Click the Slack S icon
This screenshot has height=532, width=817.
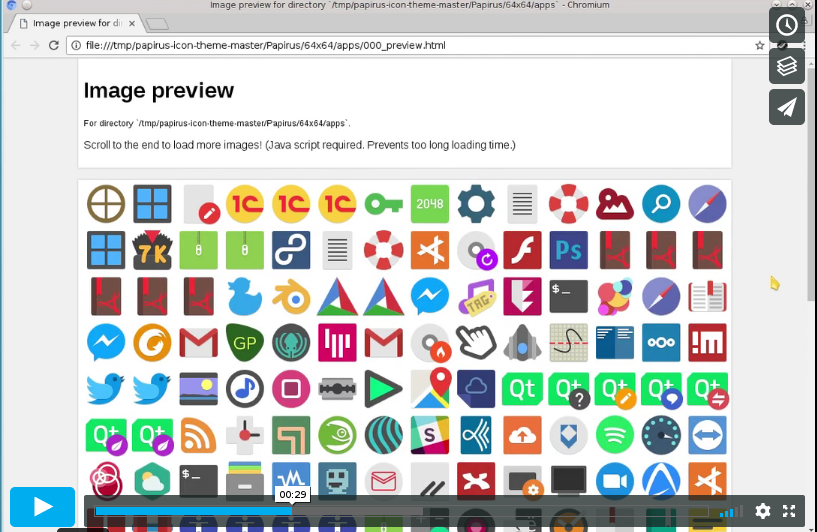coord(430,435)
